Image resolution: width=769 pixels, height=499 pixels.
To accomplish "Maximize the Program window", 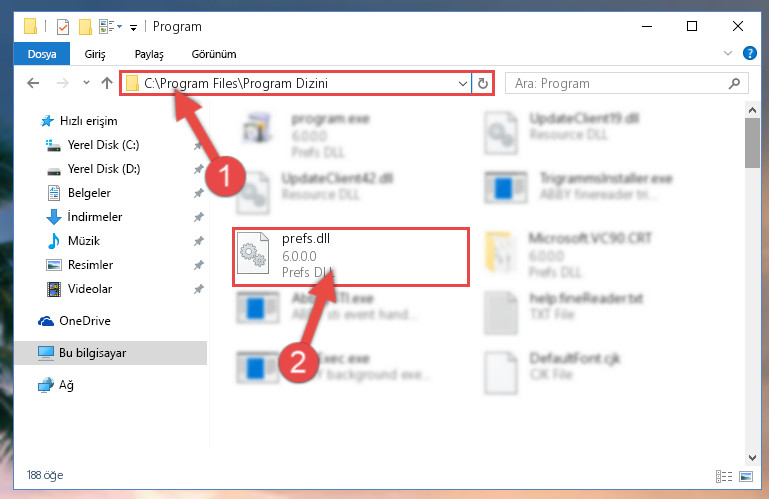I will [x=692, y=26].
